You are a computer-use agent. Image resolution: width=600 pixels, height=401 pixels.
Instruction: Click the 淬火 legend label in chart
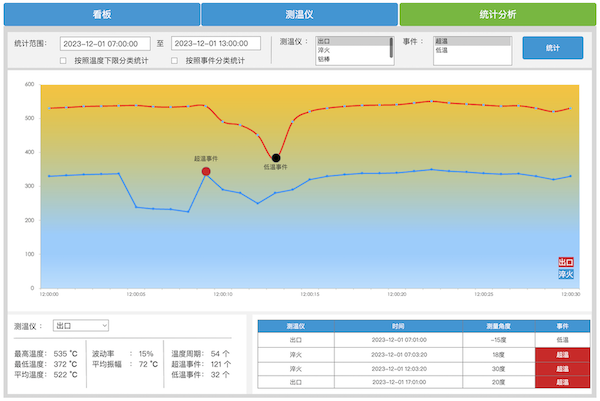pyautogui.click(x=566, y=273)
